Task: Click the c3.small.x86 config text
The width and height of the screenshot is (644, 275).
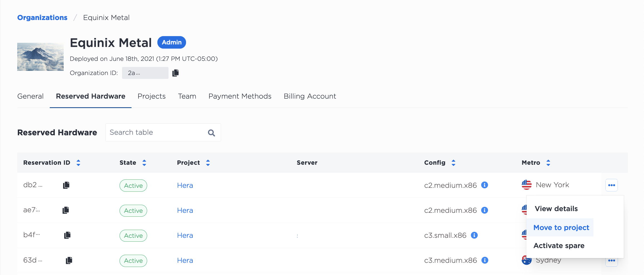Action: point(445,235)
